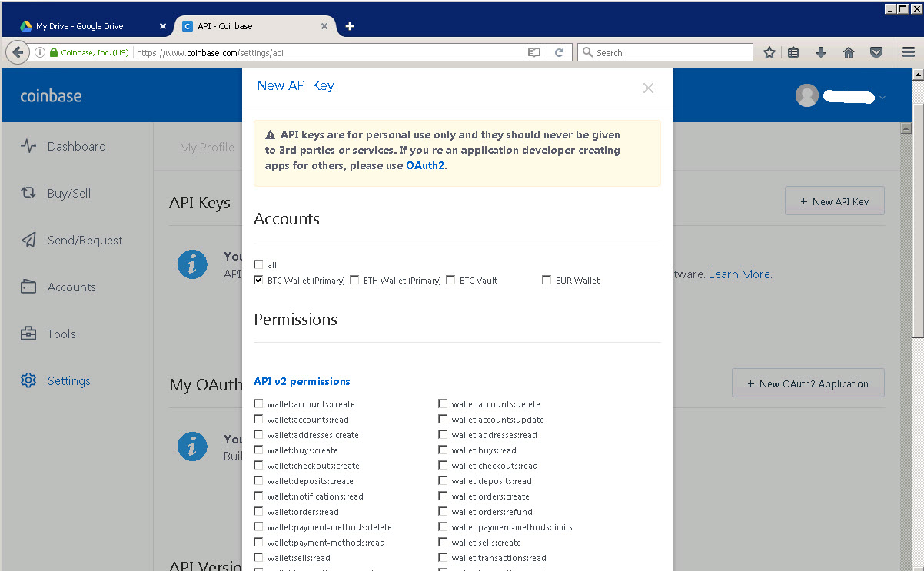Open Buy/Sell in the sidebar
Viewport: 924px width, 571px height.
tap(56, 193)
